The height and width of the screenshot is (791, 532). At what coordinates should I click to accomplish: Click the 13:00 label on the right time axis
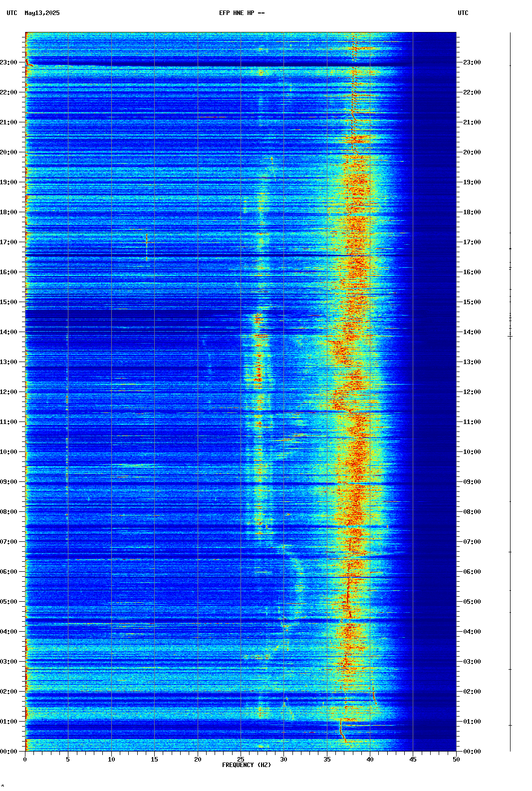pos(472,362)
